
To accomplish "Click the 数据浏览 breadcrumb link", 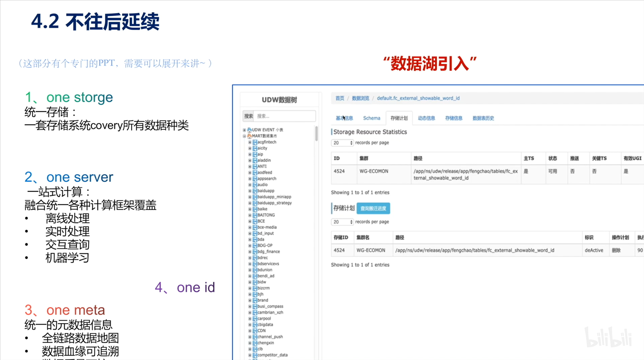I will (x=360, y=98).
